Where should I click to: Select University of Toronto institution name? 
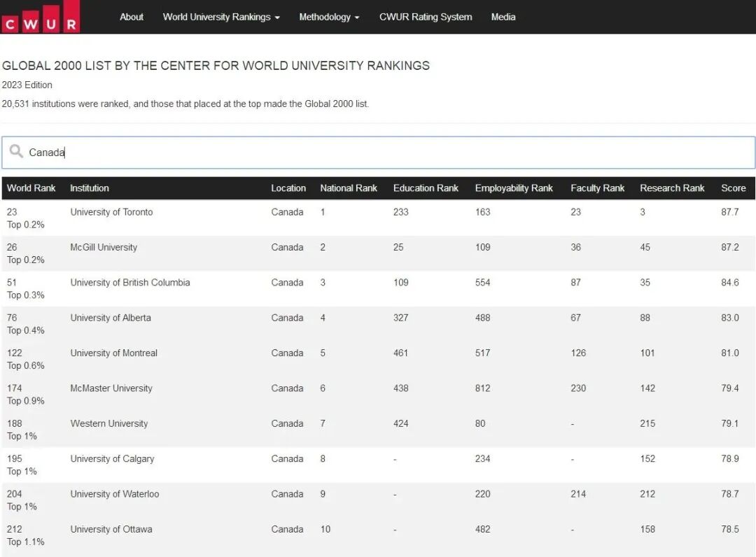pos(111,212)
